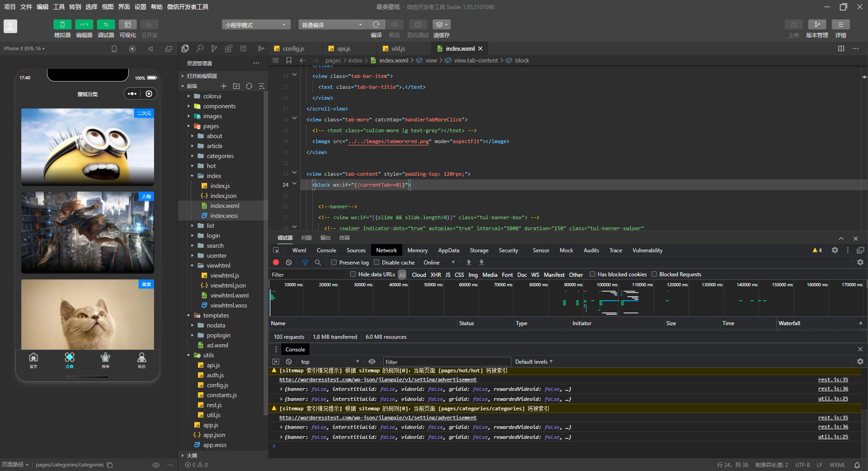Toggle Hide data URLs checkbox
868x471 pixels.
coord(353,274)
